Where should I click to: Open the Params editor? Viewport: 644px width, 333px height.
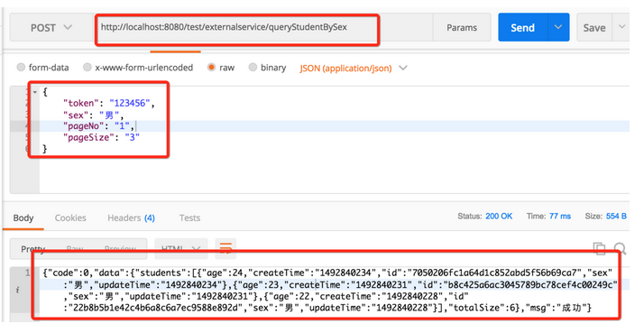coord(462,28)
